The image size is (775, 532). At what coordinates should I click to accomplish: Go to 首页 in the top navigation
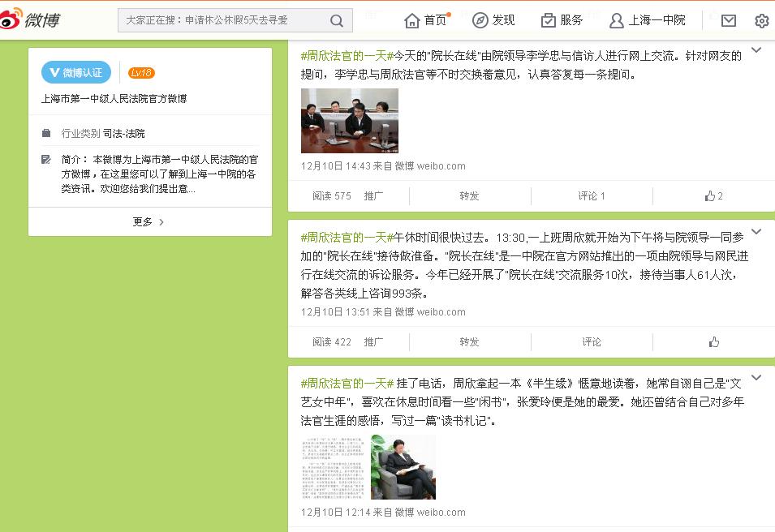pos(435,20)
